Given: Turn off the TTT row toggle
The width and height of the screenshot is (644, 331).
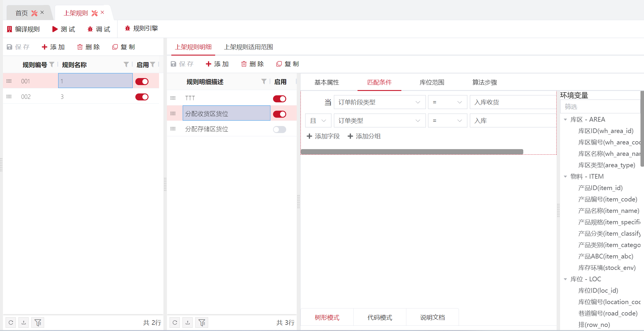Looking at the screenshot, I should (x=279, y=99).
